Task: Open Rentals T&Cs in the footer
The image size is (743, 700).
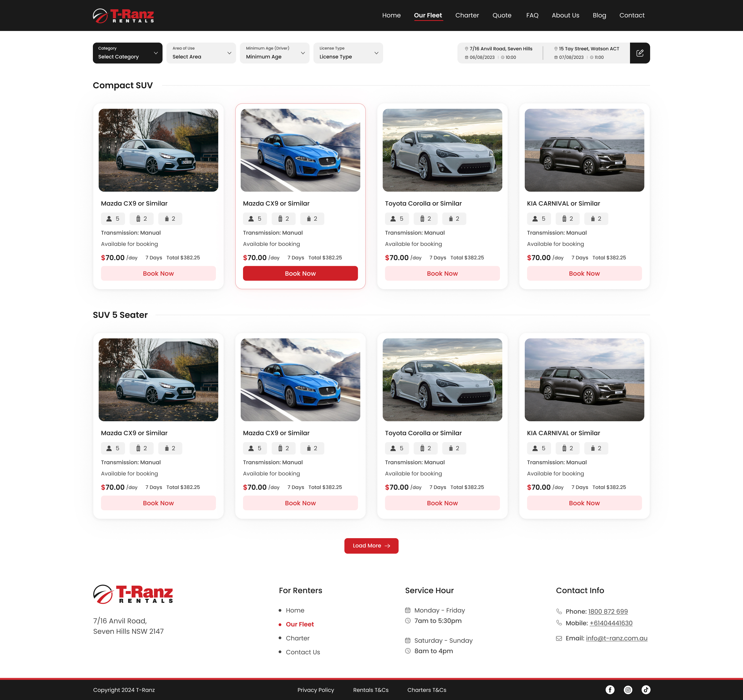Action: (x=371, y=690)
